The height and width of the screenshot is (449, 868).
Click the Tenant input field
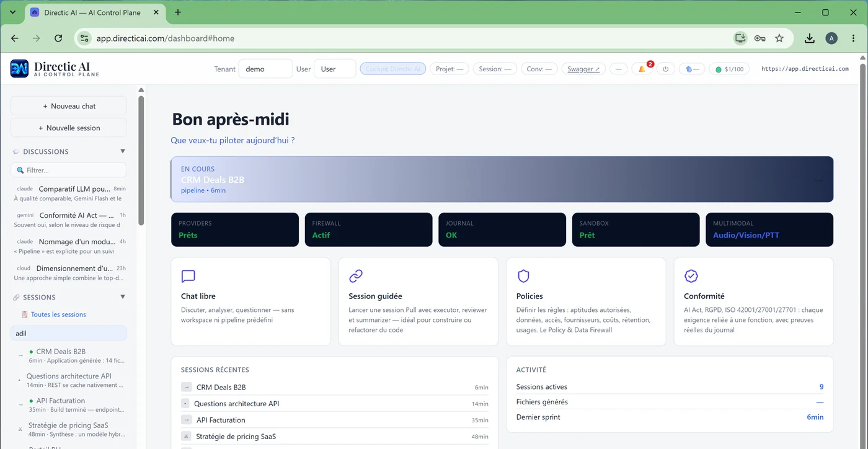pos(265,69)
